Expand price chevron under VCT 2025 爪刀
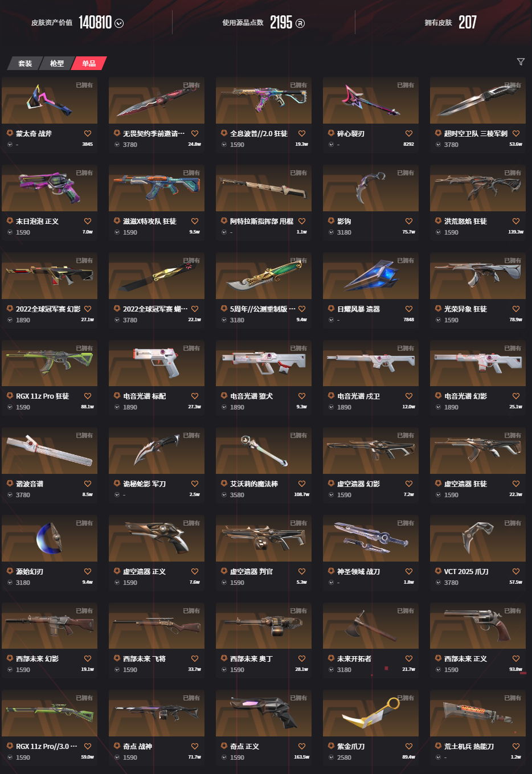This screenshot has height=774, width=532. click(438, 583)
